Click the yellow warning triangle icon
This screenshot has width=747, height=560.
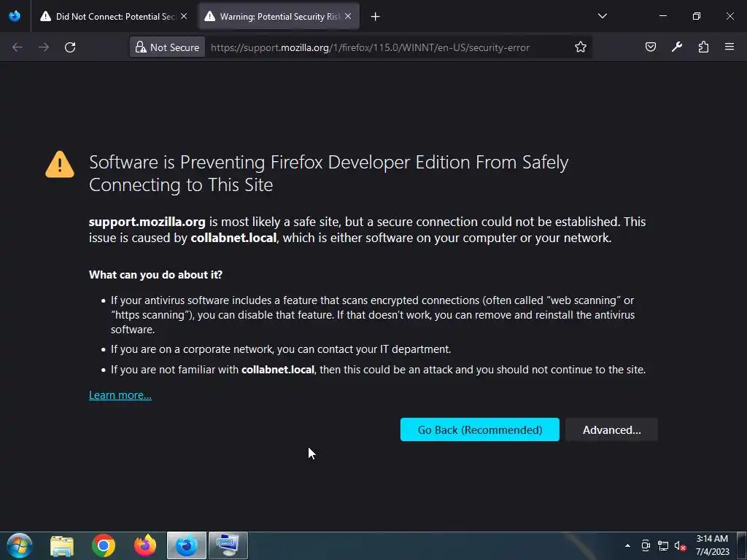[x=60, y=164]
